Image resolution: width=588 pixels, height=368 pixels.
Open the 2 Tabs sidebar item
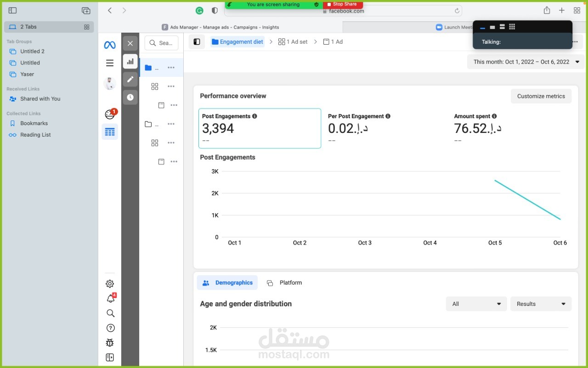coord(49,27)
